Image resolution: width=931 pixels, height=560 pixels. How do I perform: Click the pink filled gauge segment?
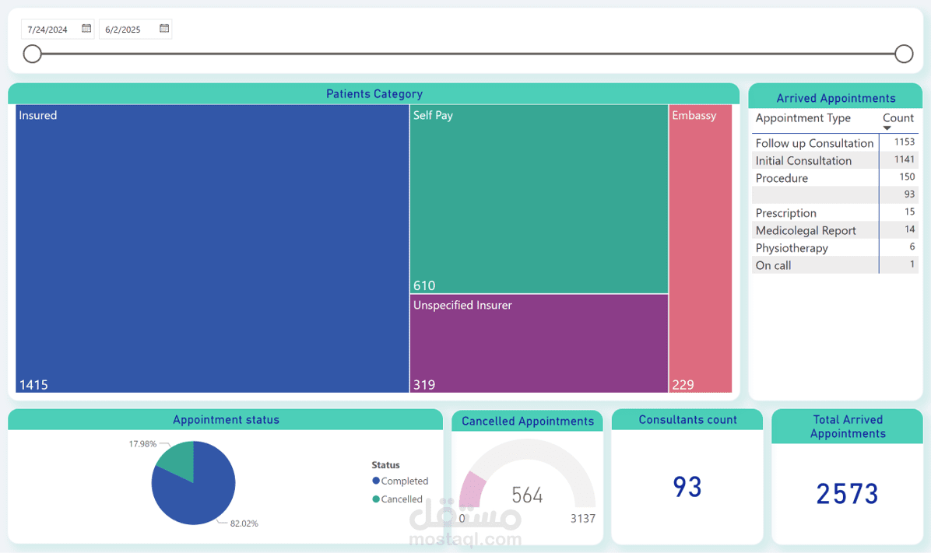tap(472, 489)
